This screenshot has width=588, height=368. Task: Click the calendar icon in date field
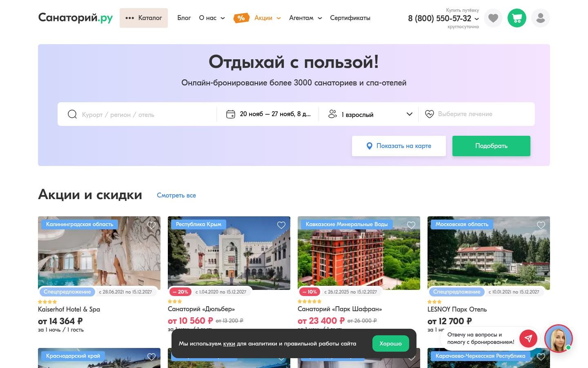pyautogui.click(x=231, y=114)
